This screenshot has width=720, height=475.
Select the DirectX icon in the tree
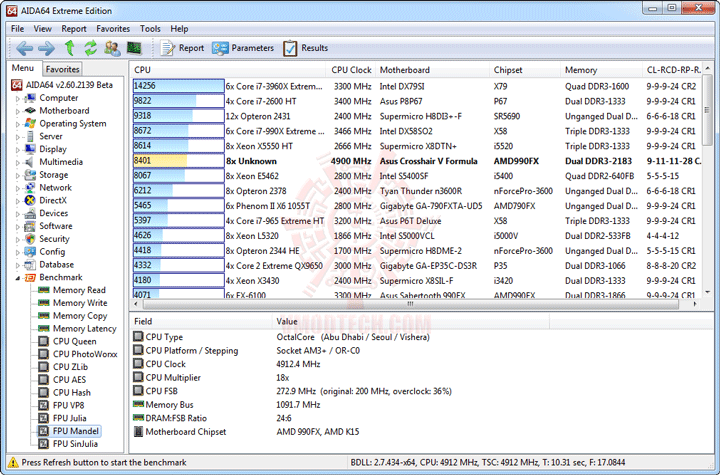[30, 200]
